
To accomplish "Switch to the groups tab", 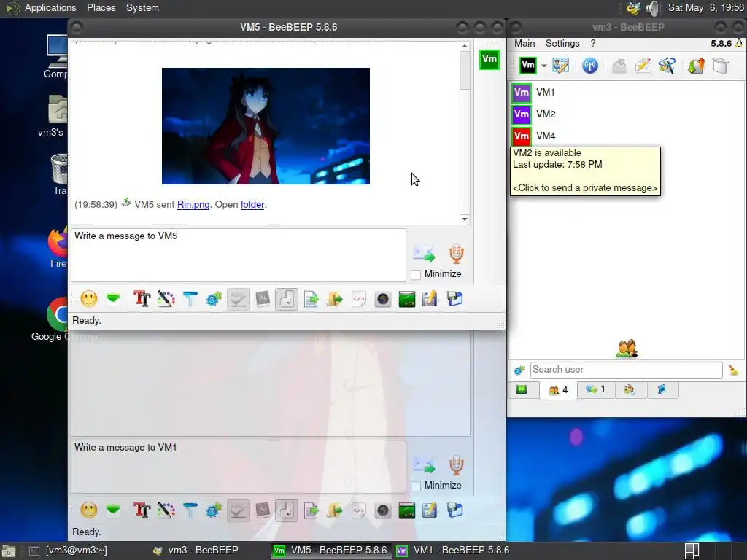I will coord(630,390).
